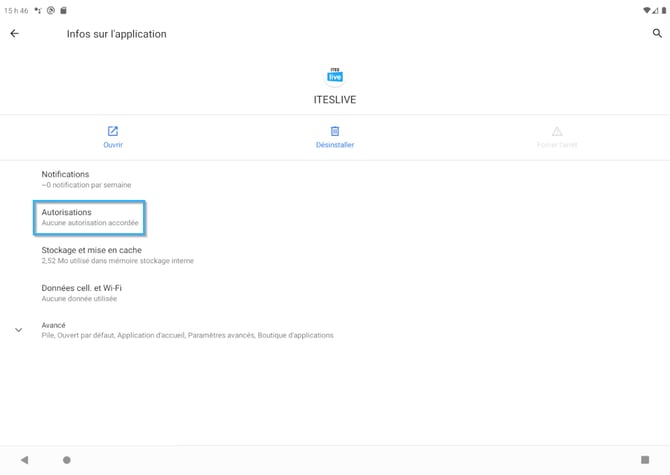Open Stockage et mise en cache
This screenshot has width=670, height=475.
[x=335, y=255]
